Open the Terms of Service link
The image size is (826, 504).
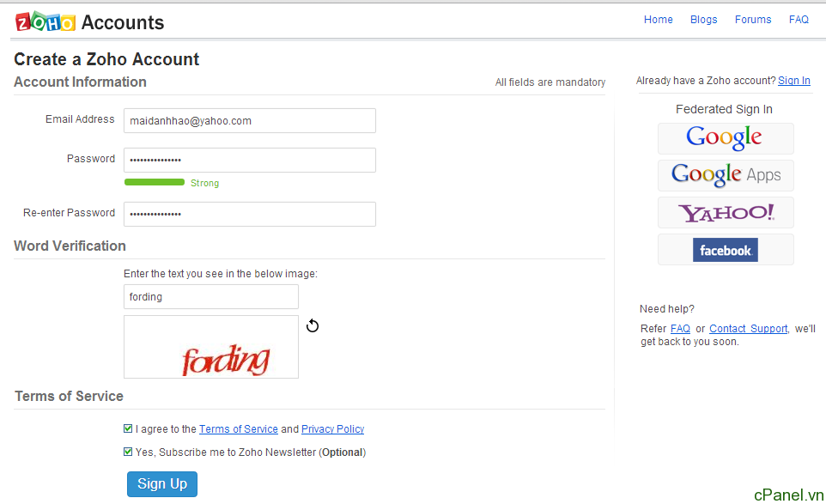click(x=238, y=428)
